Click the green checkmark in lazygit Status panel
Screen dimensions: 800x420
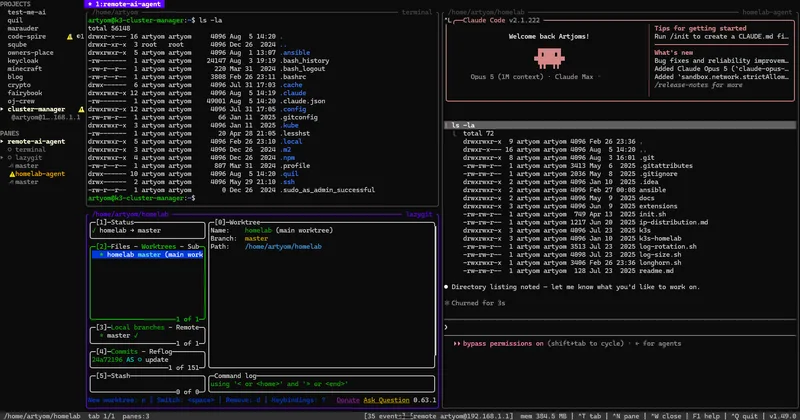tap(94, 231)
